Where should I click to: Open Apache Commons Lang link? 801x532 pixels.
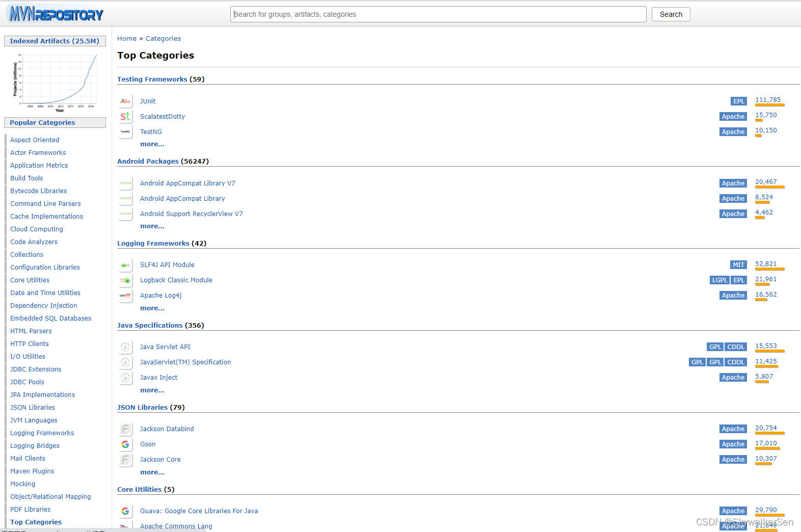176,526
